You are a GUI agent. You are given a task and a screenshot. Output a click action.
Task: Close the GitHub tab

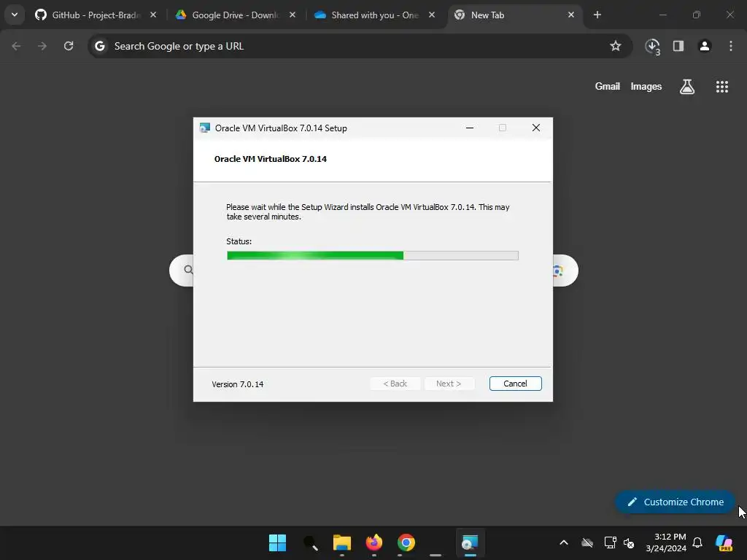tap(153, 15)
